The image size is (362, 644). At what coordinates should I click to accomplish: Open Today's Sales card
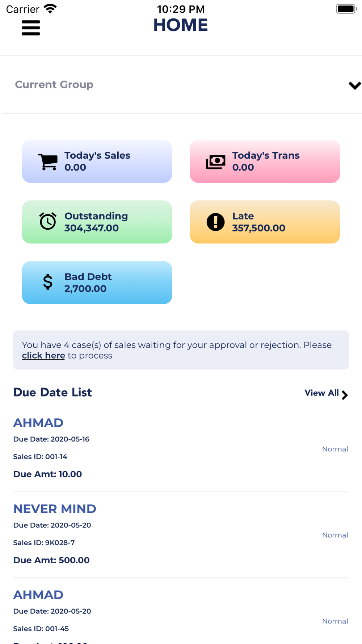coord(97,162)
